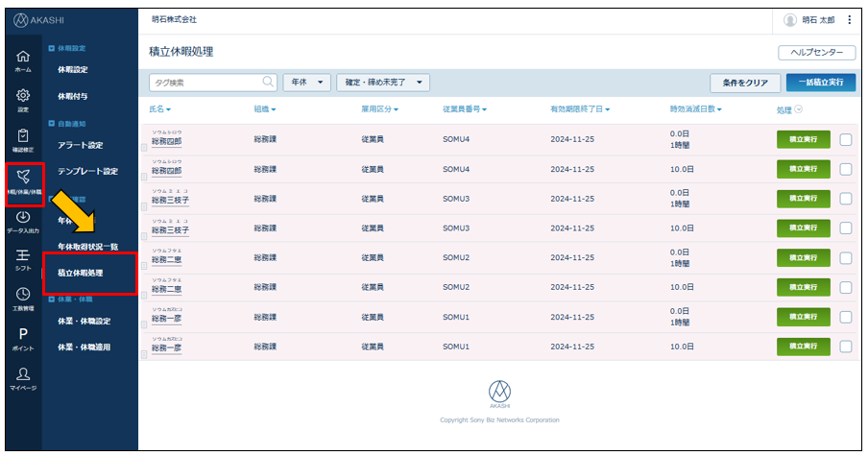
Task: Expand the 処理 column chevron
Action: click(x=798, y=109)
